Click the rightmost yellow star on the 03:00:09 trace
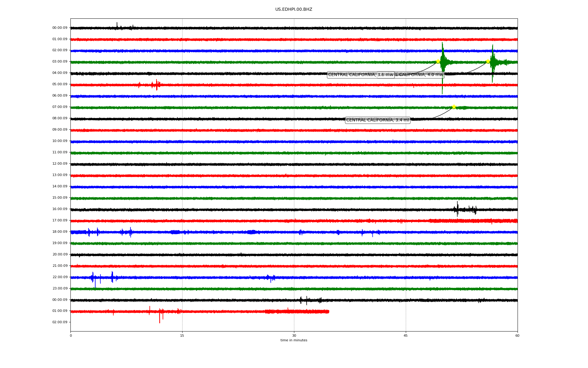The width and height of the screenshot is (588, 368). [488, 61]
